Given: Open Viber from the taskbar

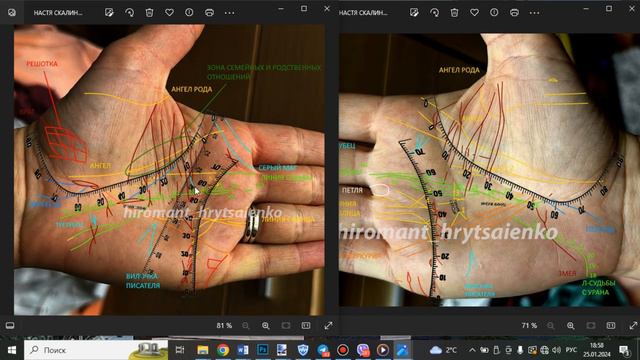Looking at the screenshot, I should [x=363, y=350].
